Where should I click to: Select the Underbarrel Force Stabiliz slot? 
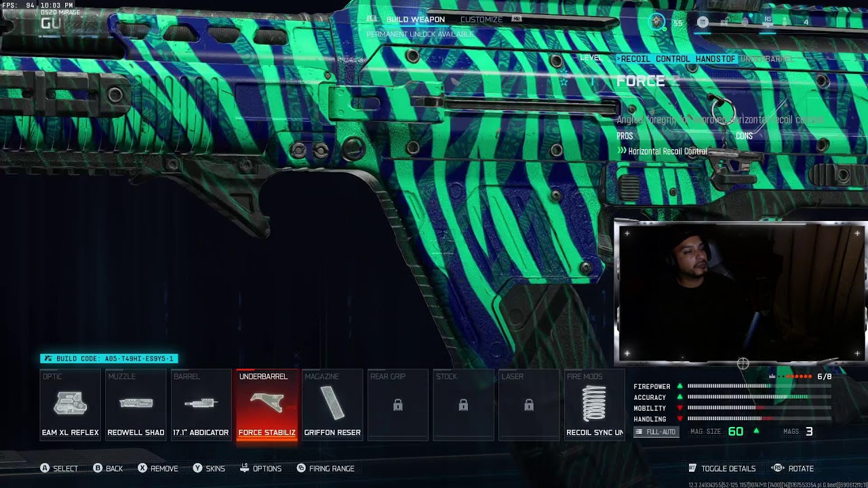(x=267, y=405)
